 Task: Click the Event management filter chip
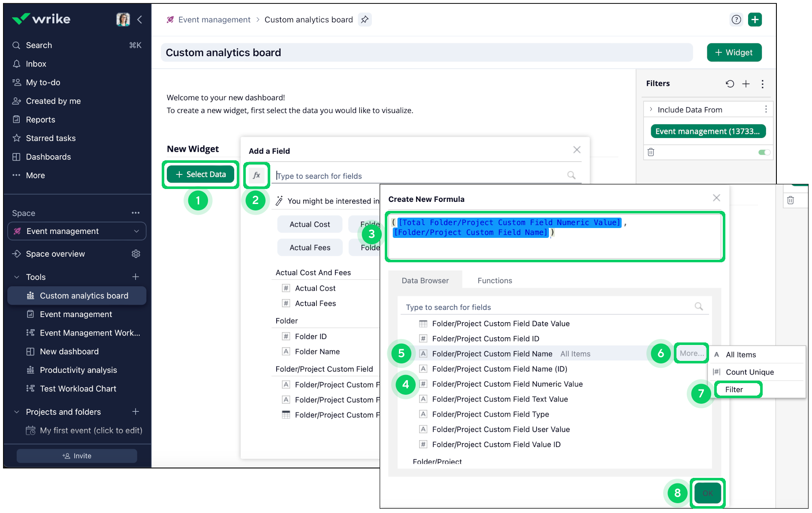pyautogui.click(x=708, y=131)
